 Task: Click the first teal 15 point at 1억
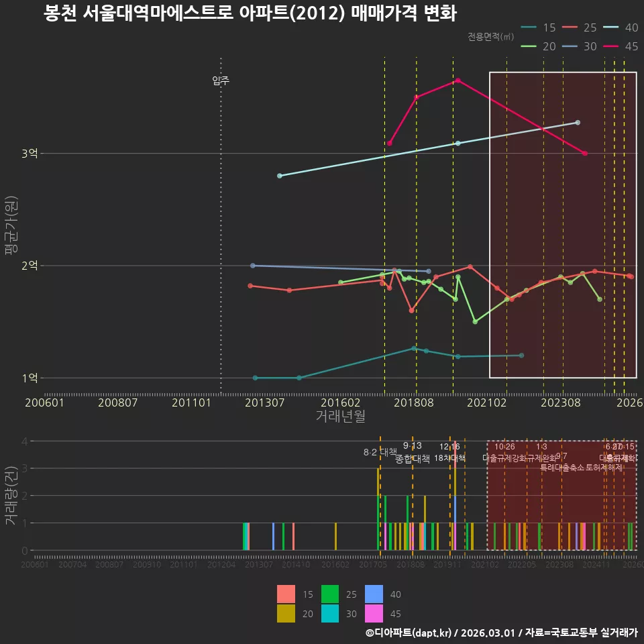pos(255,378)
